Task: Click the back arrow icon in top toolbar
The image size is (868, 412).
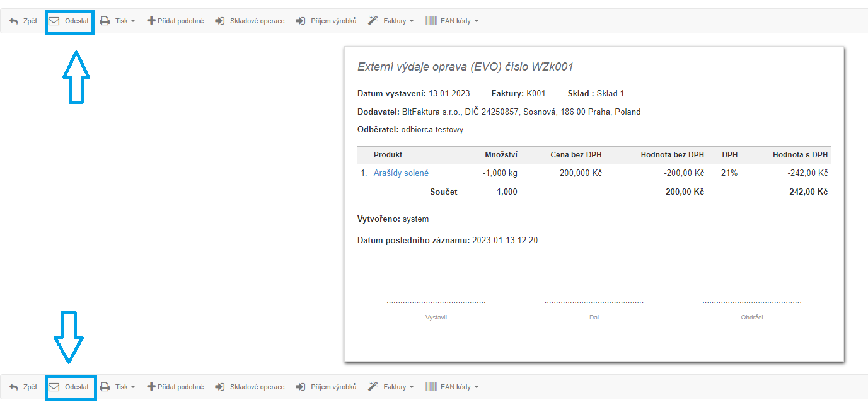Action: 13,21
